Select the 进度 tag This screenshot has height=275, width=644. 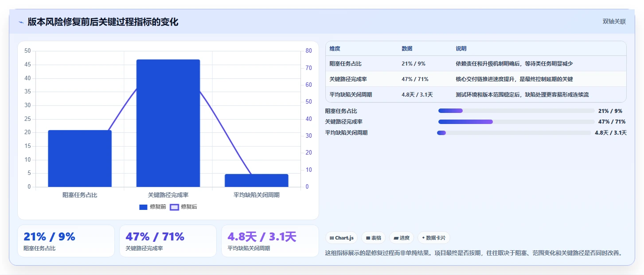point(402,238)
